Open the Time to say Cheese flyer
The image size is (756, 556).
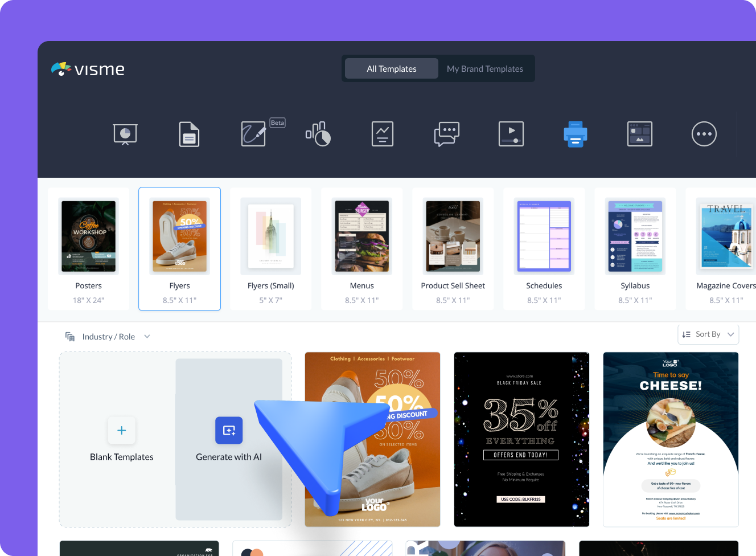pyautogui.click(x=671, y=439)
